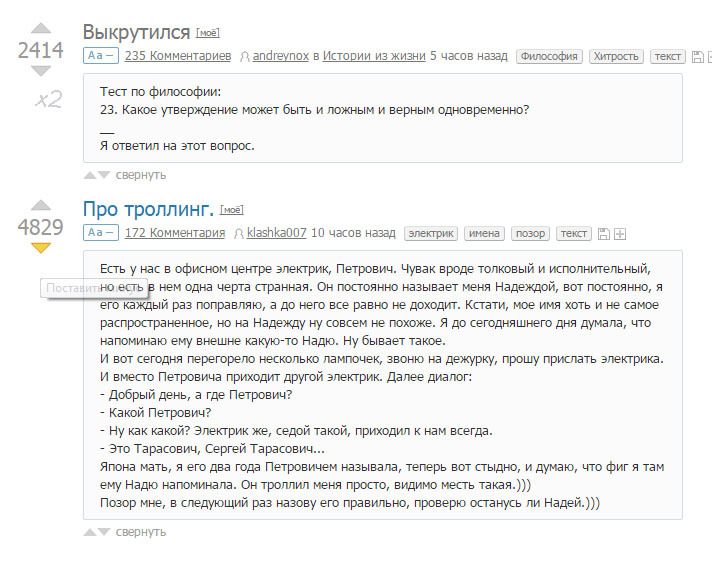
Task: Open the "235 Комментариев" link
Action: click(x=178, y=56)
